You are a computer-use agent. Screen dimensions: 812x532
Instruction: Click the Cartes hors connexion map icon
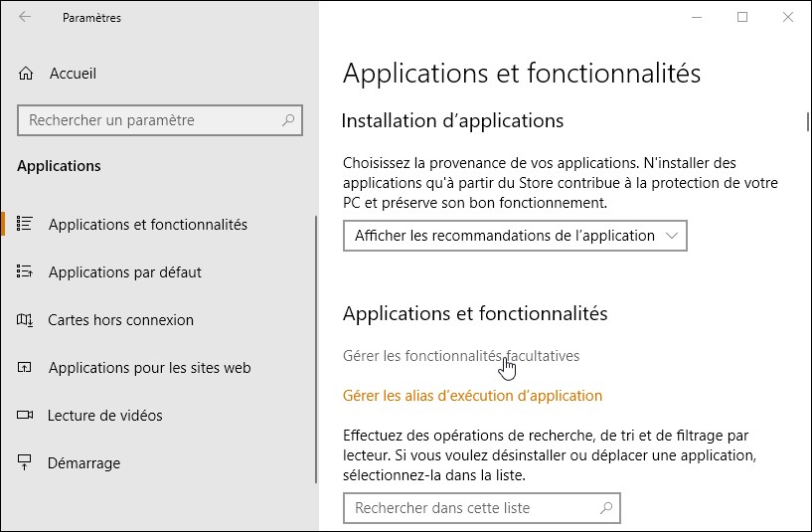click(x=26, y=320)
